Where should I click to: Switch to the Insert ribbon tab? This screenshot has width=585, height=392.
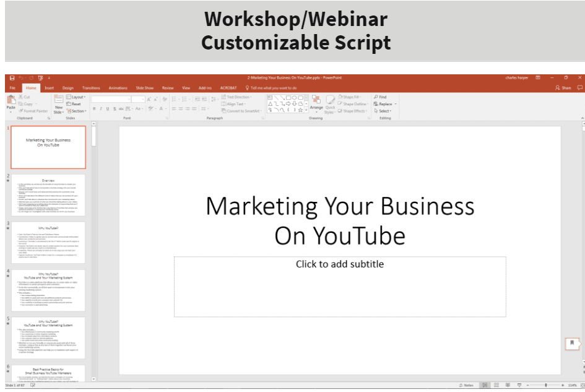click(50, 88)
